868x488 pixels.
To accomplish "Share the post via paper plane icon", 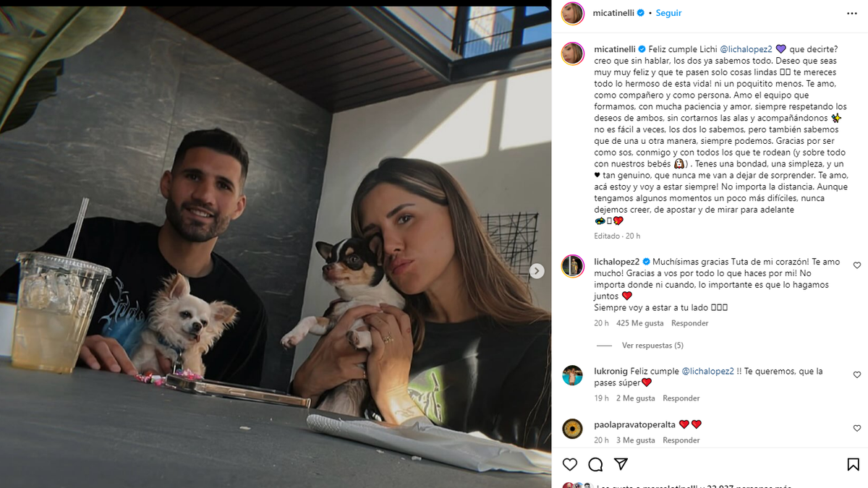I will click(x=621, y=464).
